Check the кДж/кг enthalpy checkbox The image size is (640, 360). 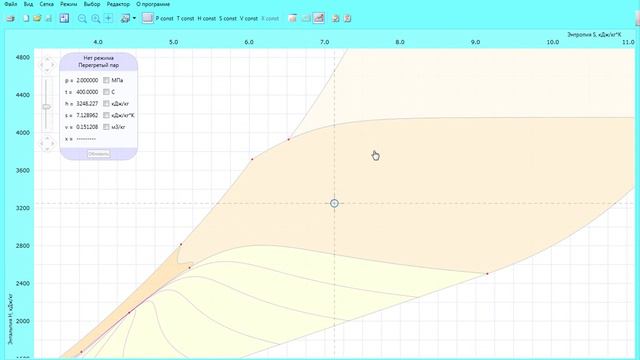(106, 104)
